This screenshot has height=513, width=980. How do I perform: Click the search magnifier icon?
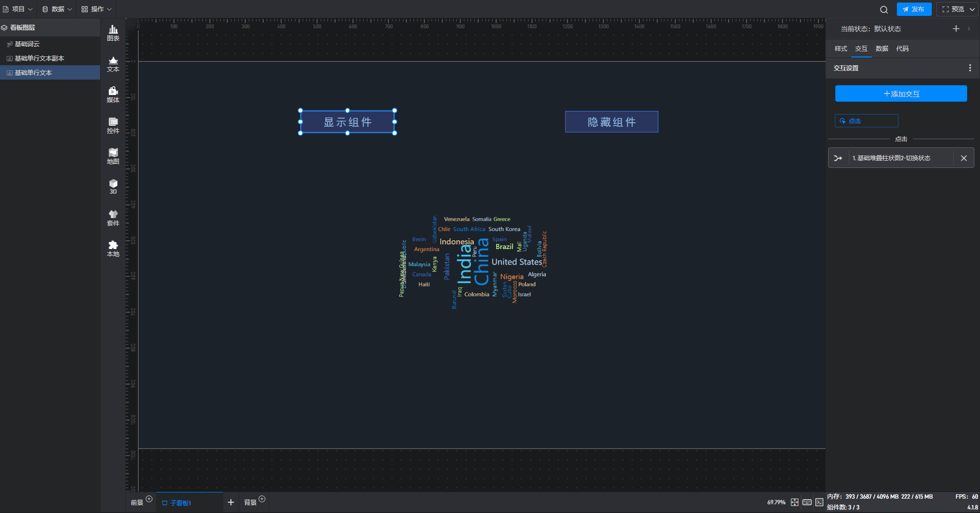(884, 9)
